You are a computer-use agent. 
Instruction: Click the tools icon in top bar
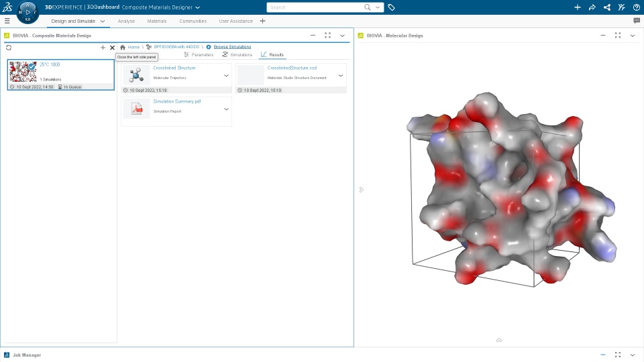621,7
